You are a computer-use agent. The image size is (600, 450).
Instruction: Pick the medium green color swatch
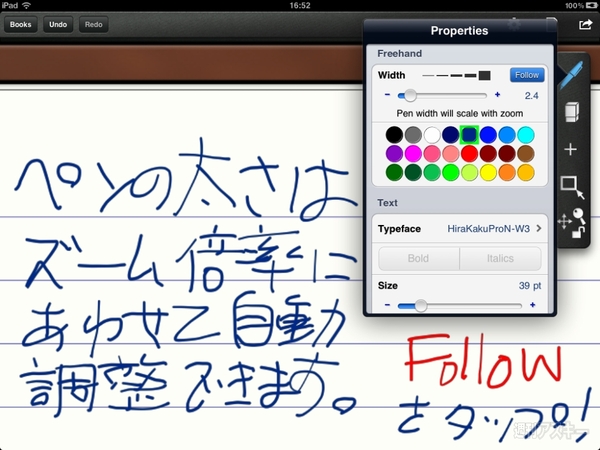[x=432, y=173]
